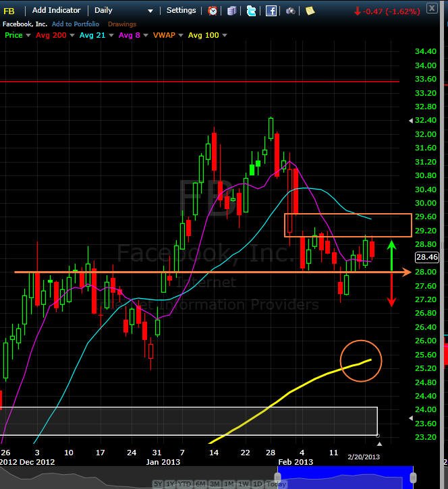This screenshot has height=489, width=448.
Task: Open chart Settings
Action: (181, 10)
